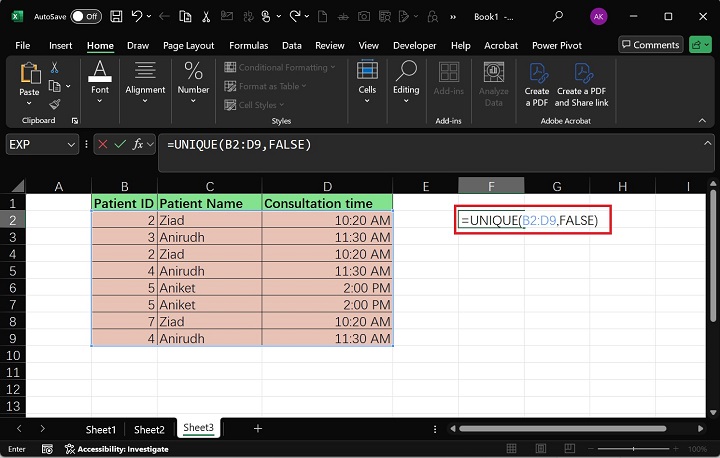Expand the Name Box dropdown
720x458 pixels.
click(x=71, y=145)
